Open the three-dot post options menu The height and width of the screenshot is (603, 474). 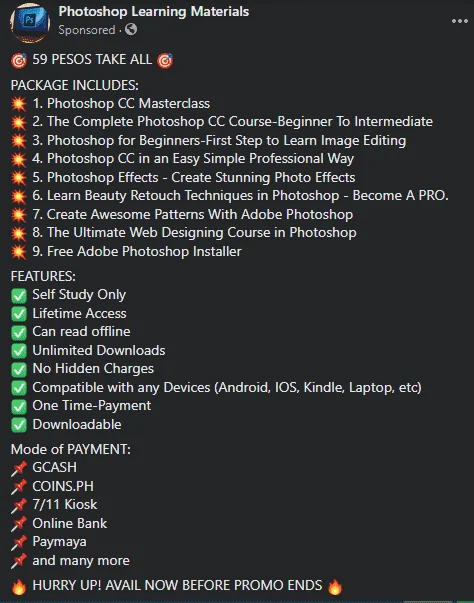coord(460,21)
